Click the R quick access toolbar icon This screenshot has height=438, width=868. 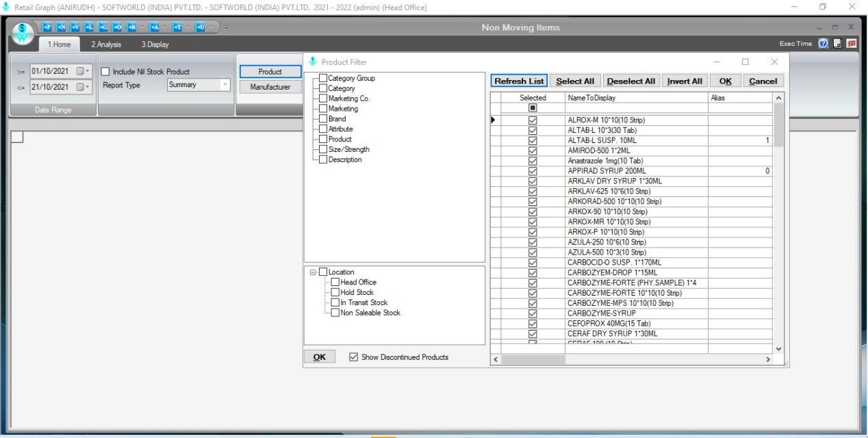click(x=131, y=27)
